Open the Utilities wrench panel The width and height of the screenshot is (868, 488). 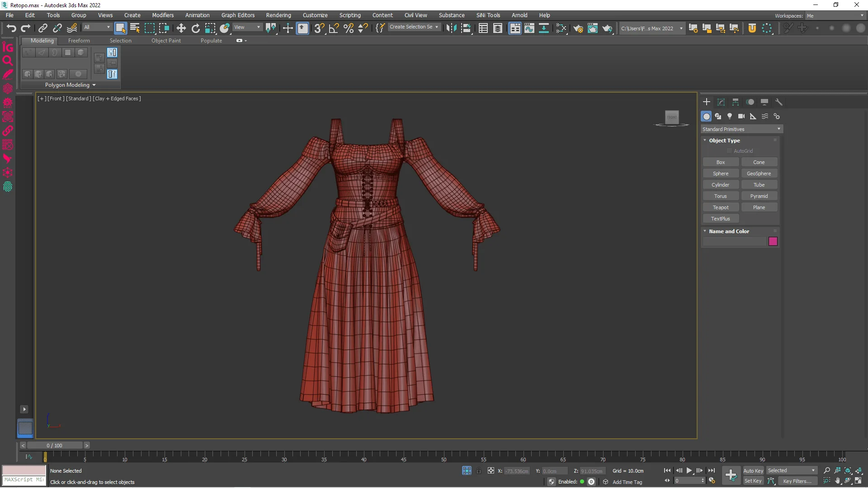[779, 102]
